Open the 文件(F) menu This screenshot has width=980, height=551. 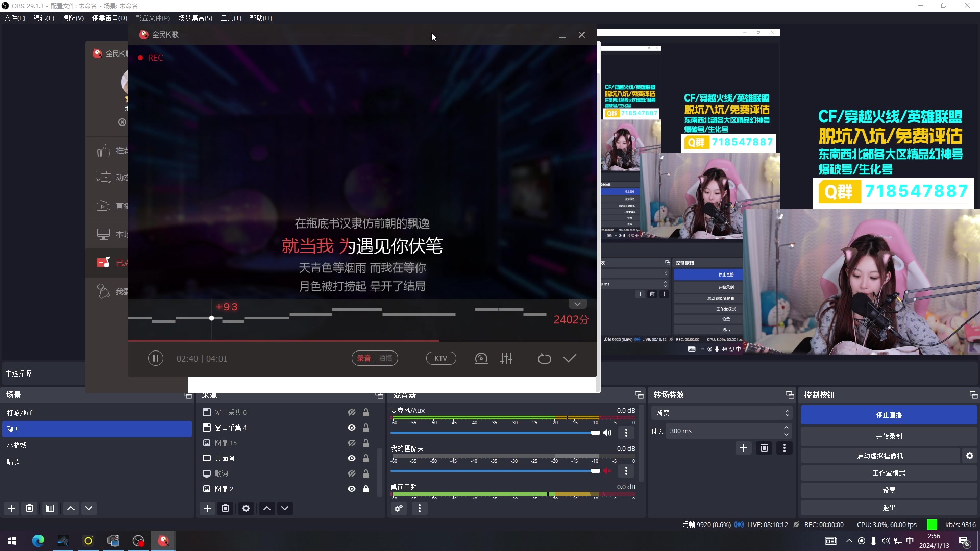(x=14, y=18)
